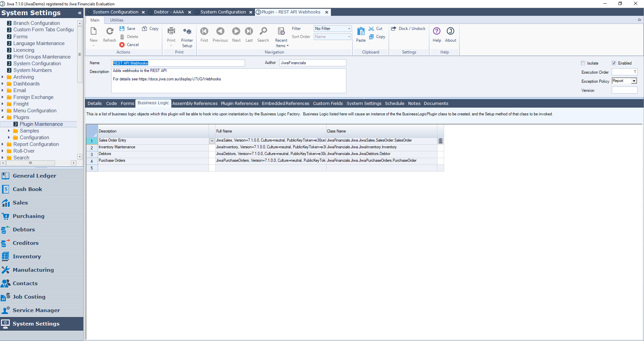Go to the First record
This screenshot has width=644, height=341.
tap(204, 32)
